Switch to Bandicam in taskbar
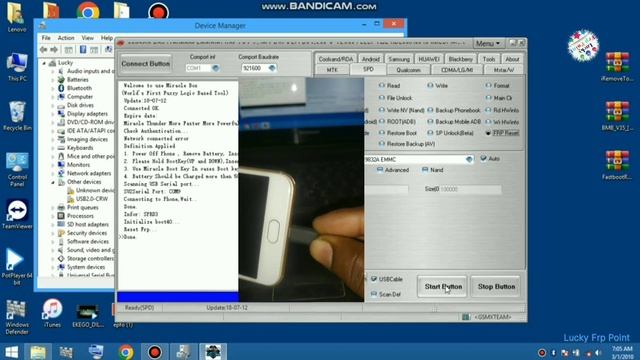Viewport: 640px width, 360px height. (155, 351)
